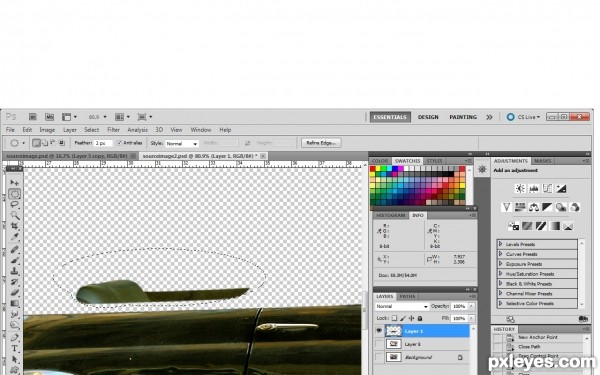Add a Brightness/Contrast adjustment
Screen dimensions: 600x375
tap(520, 188)
